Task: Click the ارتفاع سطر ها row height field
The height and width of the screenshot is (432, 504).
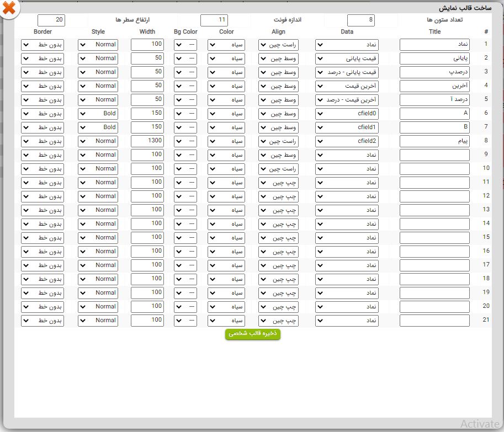Action: point(51,20)
